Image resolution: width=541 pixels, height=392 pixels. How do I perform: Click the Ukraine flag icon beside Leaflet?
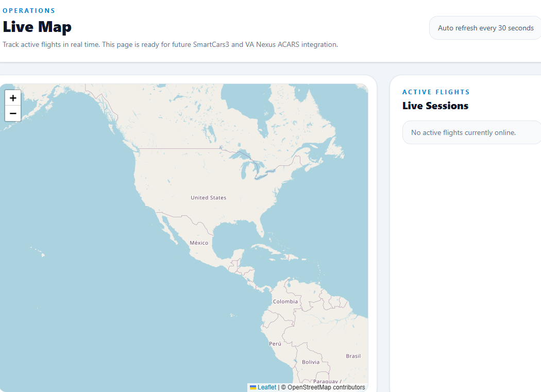[253, 387]
